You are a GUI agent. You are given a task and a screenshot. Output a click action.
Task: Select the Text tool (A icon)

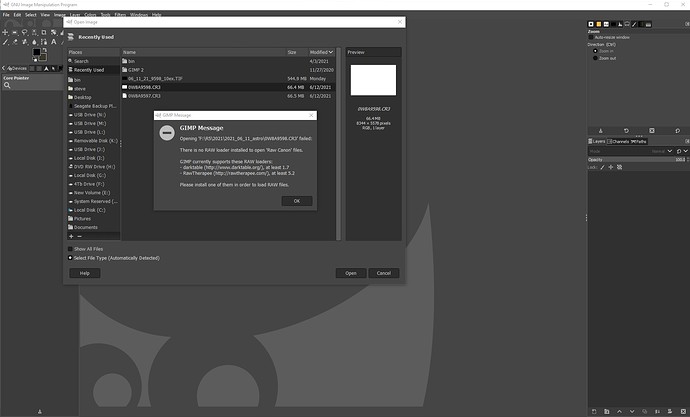pos(54,42)
